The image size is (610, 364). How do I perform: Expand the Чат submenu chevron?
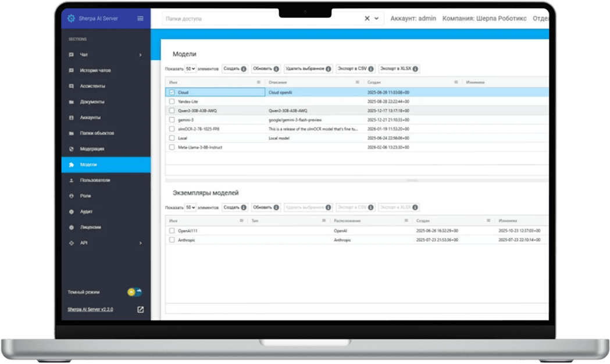(141, 55)
